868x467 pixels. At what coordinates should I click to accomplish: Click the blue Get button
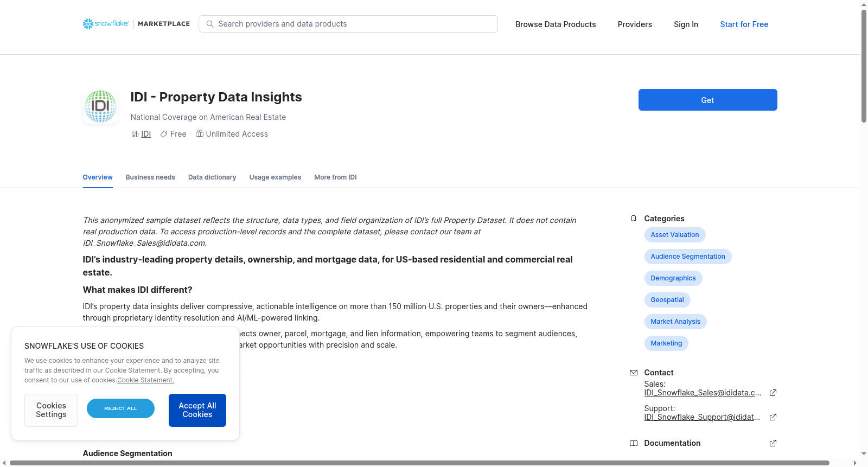point(707,100)
